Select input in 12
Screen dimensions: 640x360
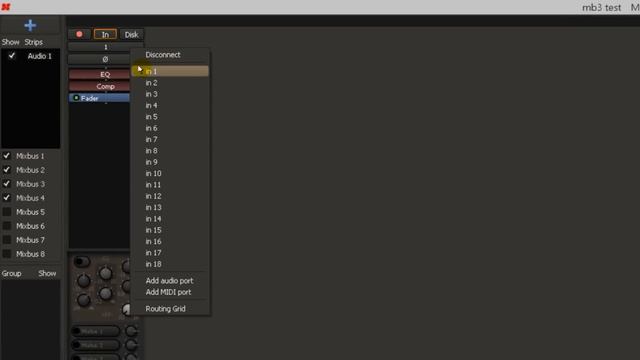(x=171, y=196)
